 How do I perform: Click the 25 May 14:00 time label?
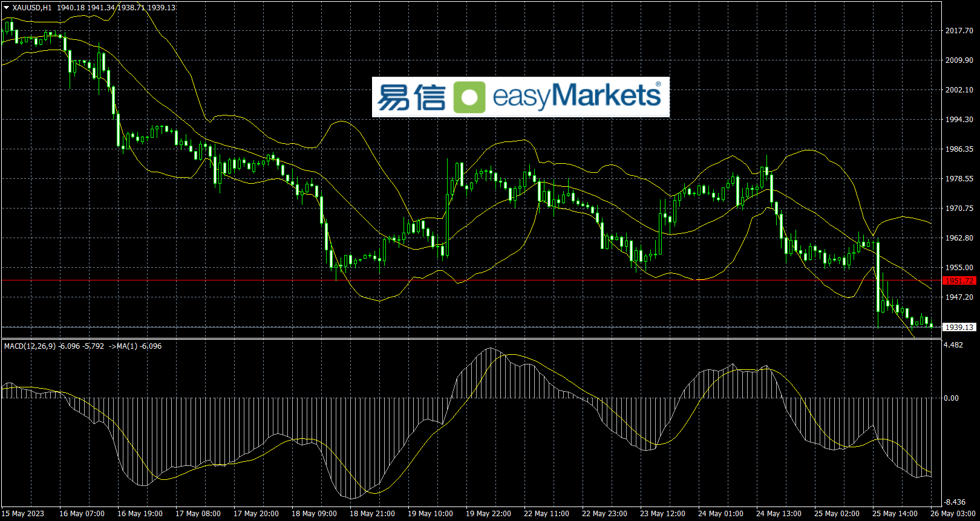click(895, 514)
